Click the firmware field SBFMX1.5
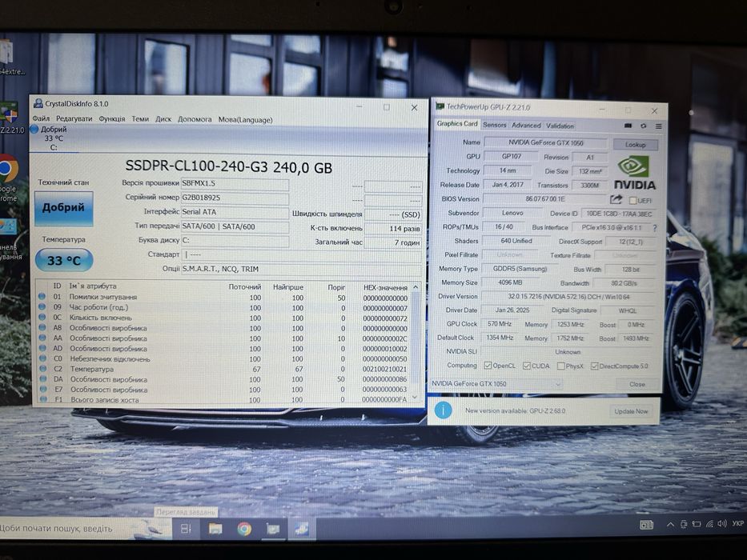The height and width of the screenshot is (560, 747). pos(235,183)
